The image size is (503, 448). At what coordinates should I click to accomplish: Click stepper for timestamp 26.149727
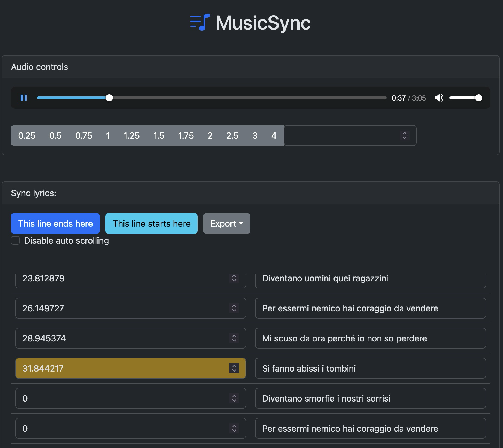click(234, 308)
